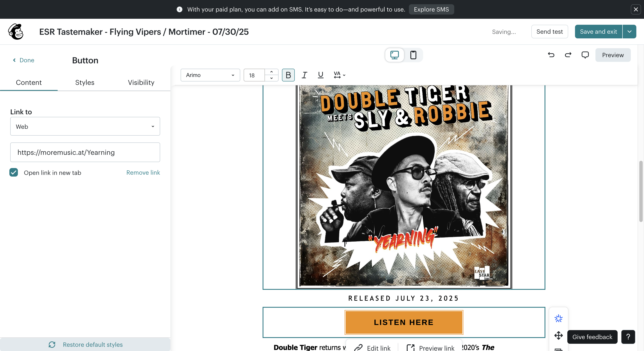The height and width of the screenshot is (351, 644).
Task: Open the Explore SMS offer
Action: point(431,9)
